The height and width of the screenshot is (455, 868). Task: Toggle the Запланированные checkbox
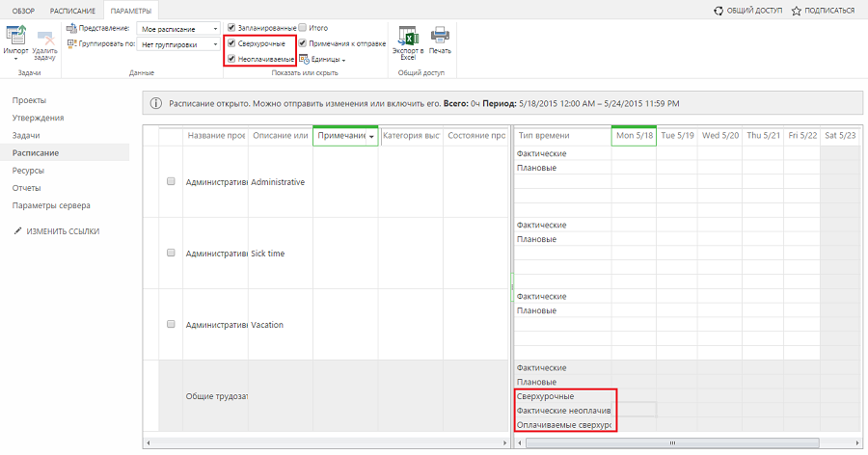(x=231, y=27)
